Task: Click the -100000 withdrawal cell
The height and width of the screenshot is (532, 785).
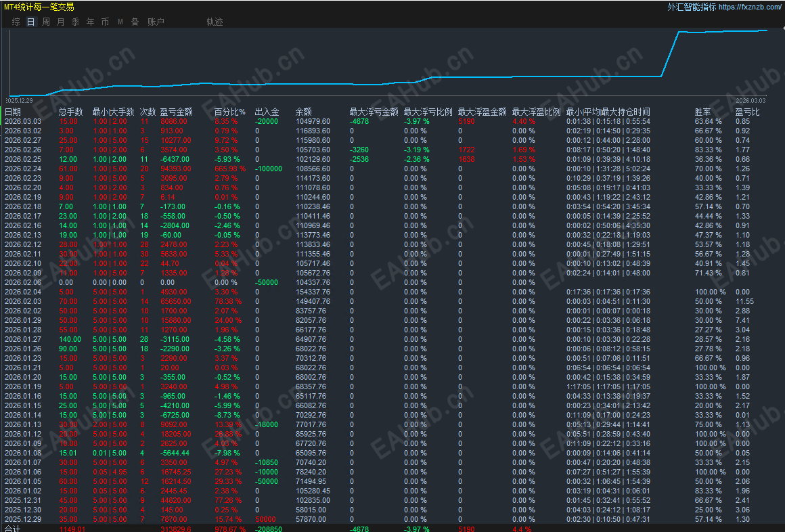Action: [269, 169]
